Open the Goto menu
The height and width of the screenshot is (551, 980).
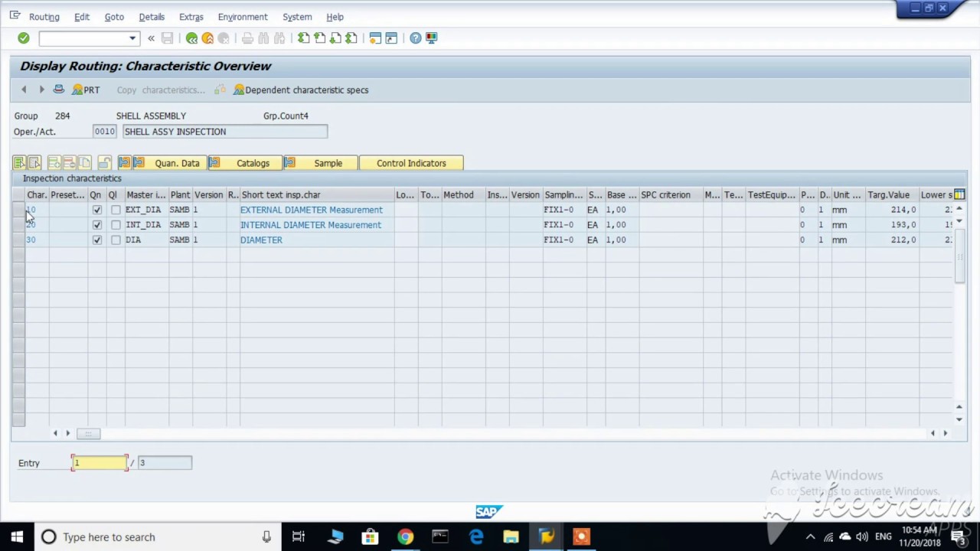click(114, 17)
